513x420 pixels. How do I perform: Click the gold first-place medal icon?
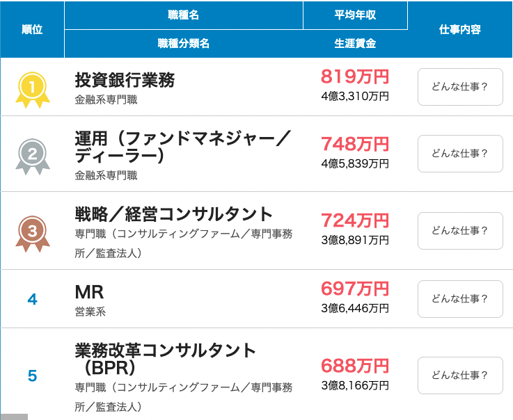33,90
